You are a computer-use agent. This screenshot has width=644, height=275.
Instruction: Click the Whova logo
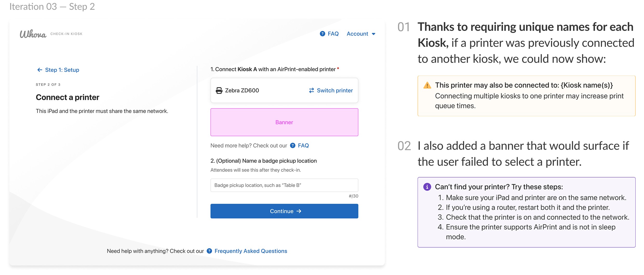[x=33, y=34]
